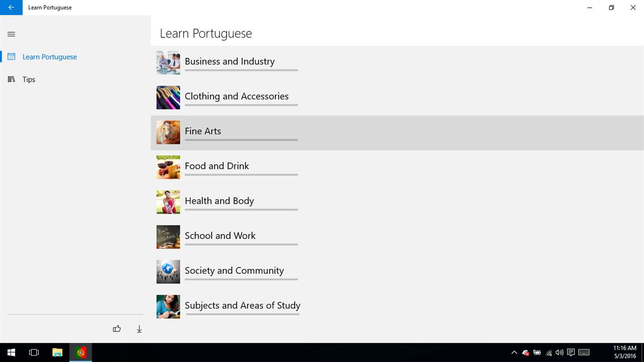This screenshot has height=362, width=644.
Task: Show hidden system tray icons
Action: pyautogui.click(x=514, y=353)
